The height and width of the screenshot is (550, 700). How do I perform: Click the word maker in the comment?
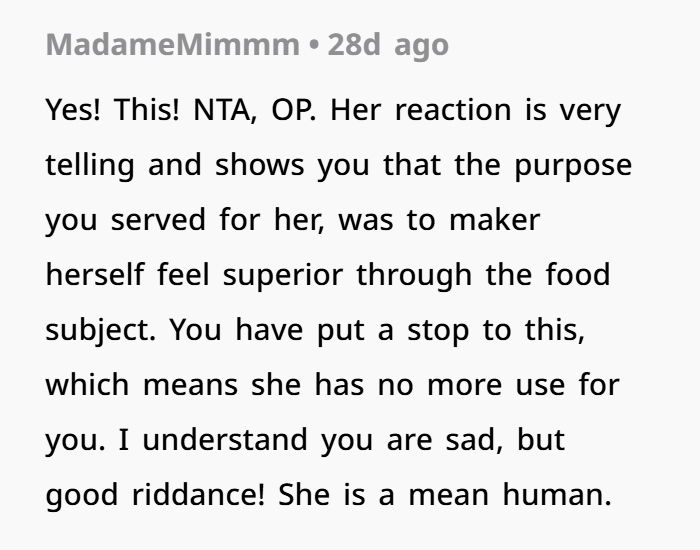coord(495,220)
